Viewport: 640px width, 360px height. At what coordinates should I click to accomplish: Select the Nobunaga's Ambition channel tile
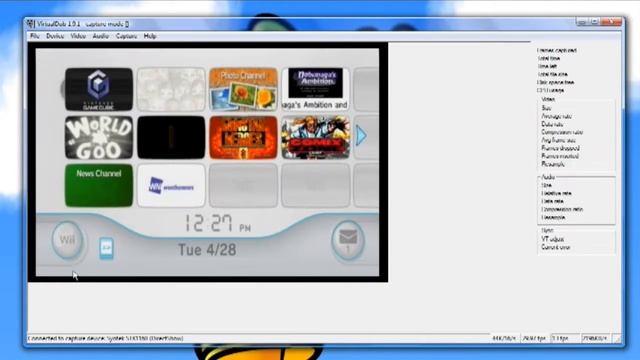click(x=316, y=89)
